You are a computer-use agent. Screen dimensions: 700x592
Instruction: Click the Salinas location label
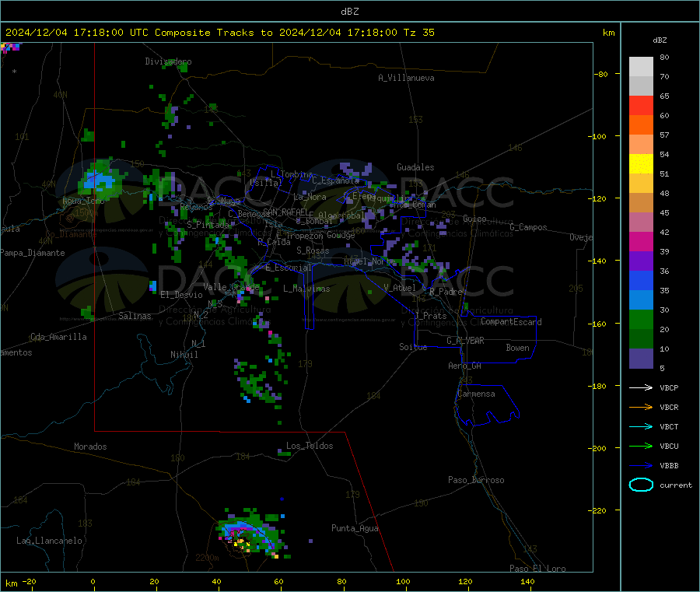click(x=135, y=316)
